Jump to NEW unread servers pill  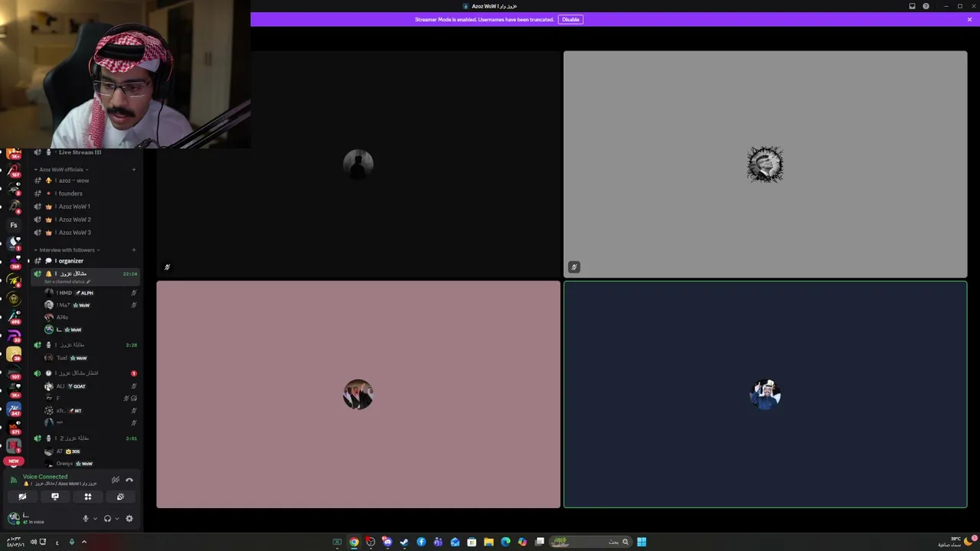[13, 461]
